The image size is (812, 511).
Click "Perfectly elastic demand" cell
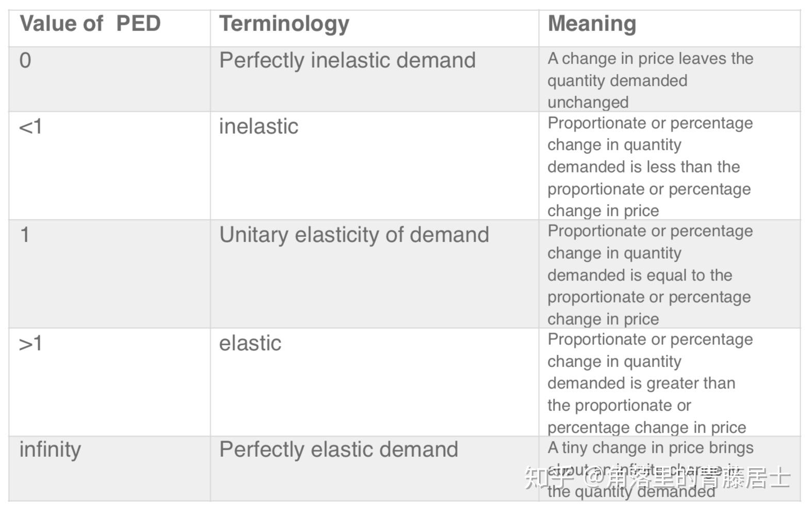point(338,450)
